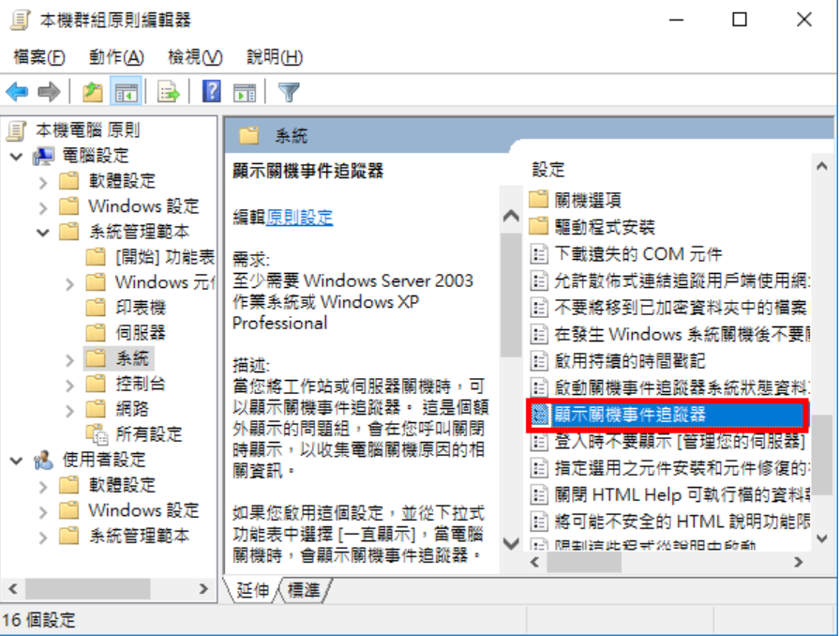This screenshot has height=636, width=840.
Task: Click the Filter funnel toolbar icon
Action: (289, 92)
